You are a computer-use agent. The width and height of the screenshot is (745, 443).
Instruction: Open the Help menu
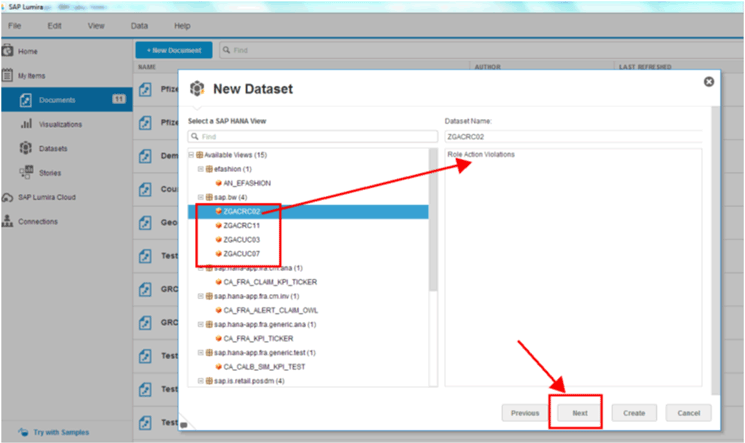click(x=182, y=26)
